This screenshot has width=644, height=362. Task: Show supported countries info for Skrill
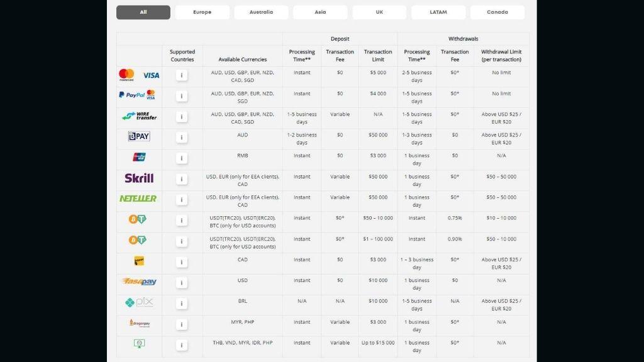coord(182,179)
